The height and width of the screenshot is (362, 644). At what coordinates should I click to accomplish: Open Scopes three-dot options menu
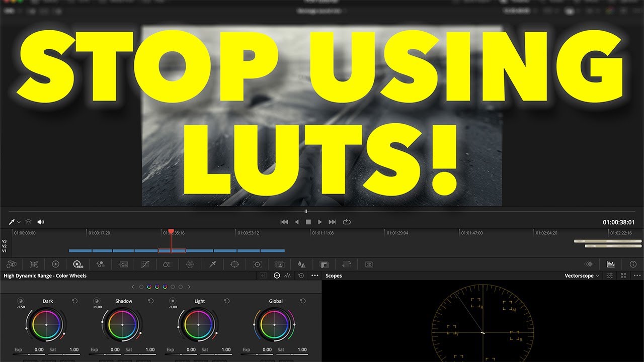[637, 276]
